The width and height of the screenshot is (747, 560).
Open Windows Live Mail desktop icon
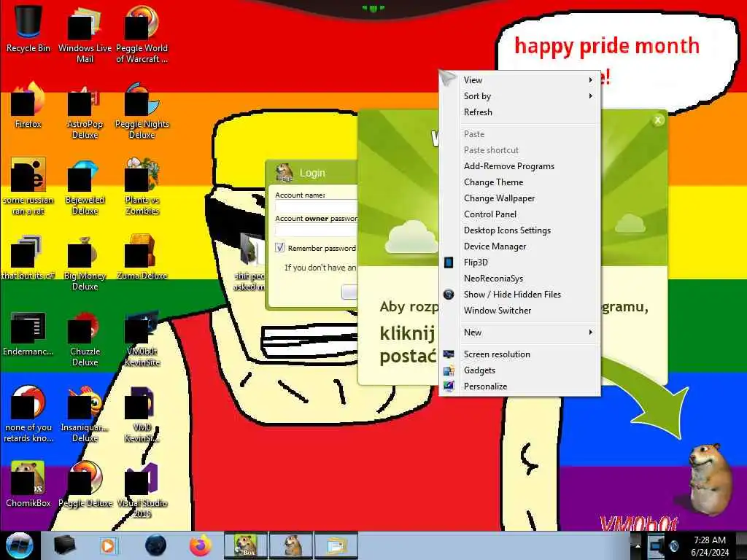[85, 34]
